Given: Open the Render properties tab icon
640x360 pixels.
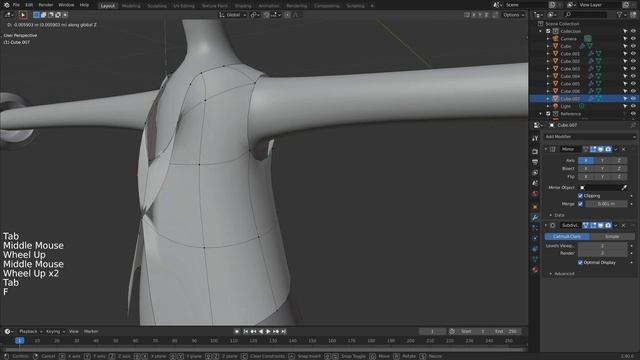Looking at the screenshot, I should [x=535, y=151].
